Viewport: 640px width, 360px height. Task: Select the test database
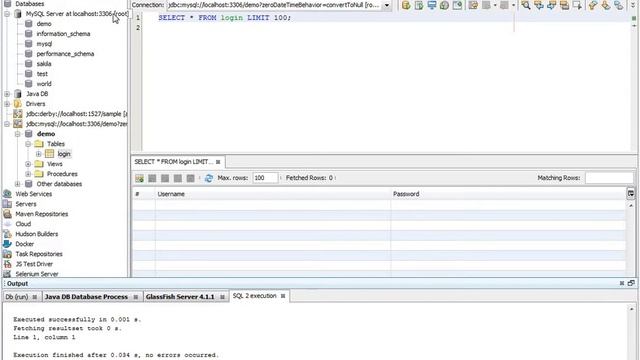coord(42,74)
